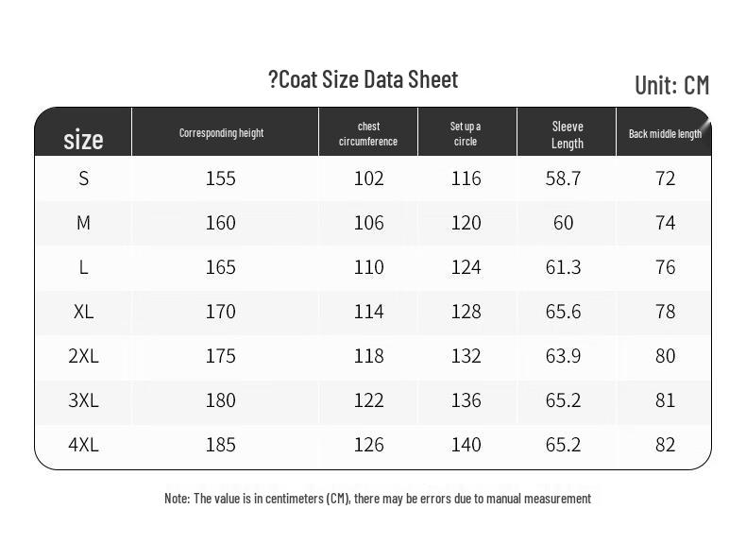746x560 pixels.
Task: Click the 'Unit: CM' label
Action: pos(671,85)
